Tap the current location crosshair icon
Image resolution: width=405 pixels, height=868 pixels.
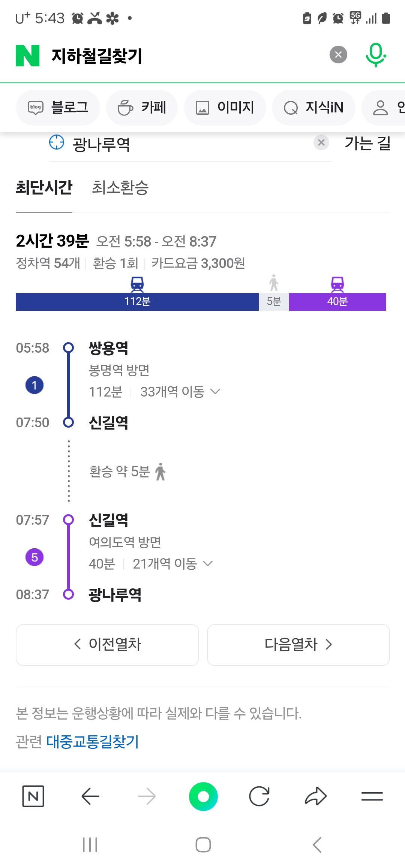57,142
